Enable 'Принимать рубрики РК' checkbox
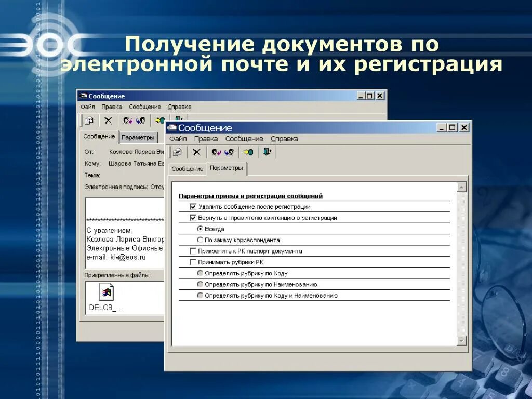This screenshot has width=532, height=399. tap(193, 262)
